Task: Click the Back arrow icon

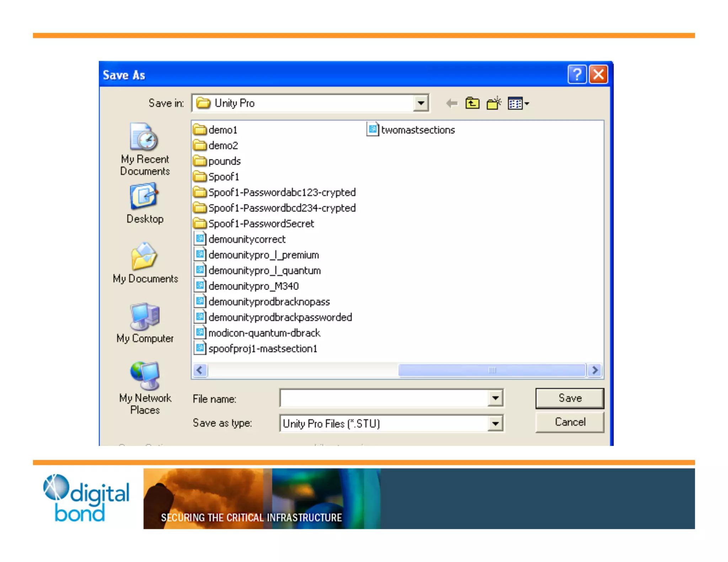Action: click(451, 103)
